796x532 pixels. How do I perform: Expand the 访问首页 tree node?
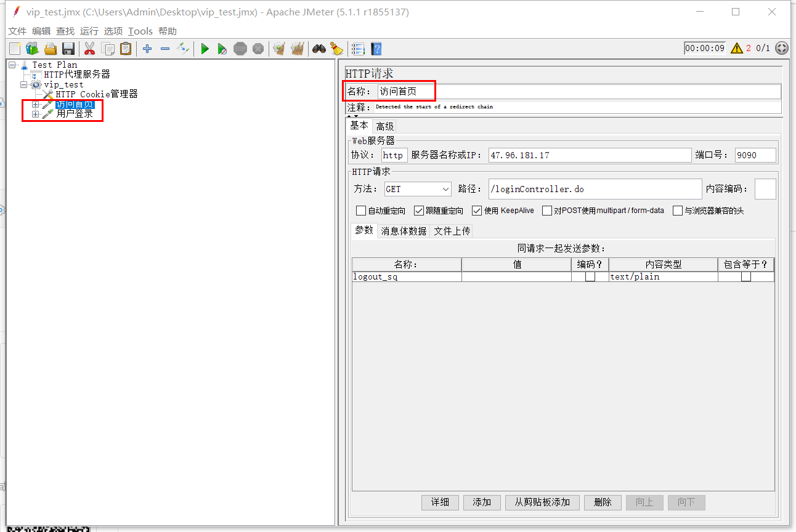[x=36, y=104]
